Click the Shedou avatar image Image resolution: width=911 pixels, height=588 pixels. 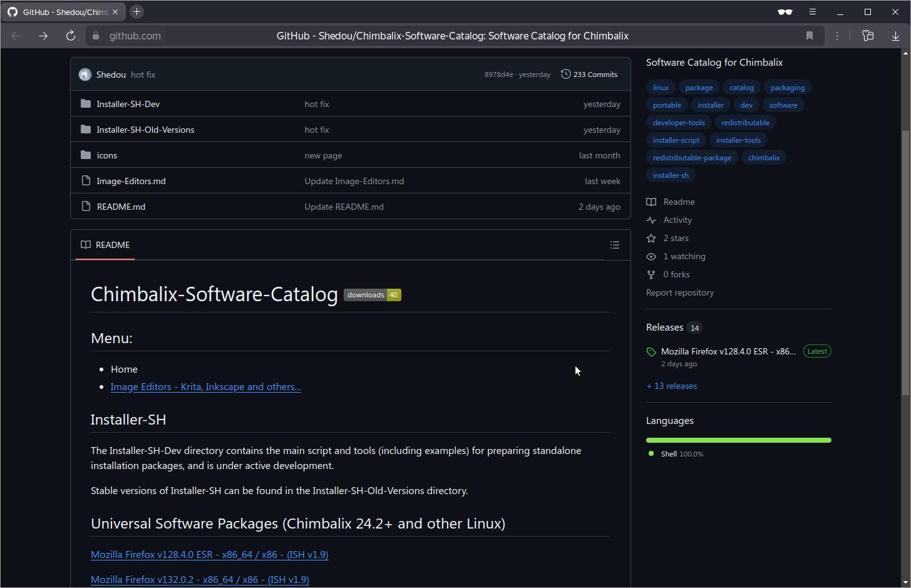[x=85, y=75]
